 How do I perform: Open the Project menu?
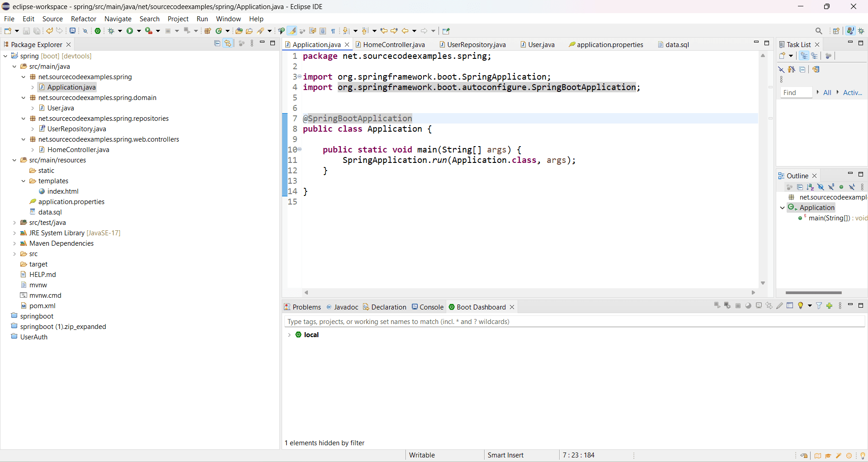click(x=178, y=19)
